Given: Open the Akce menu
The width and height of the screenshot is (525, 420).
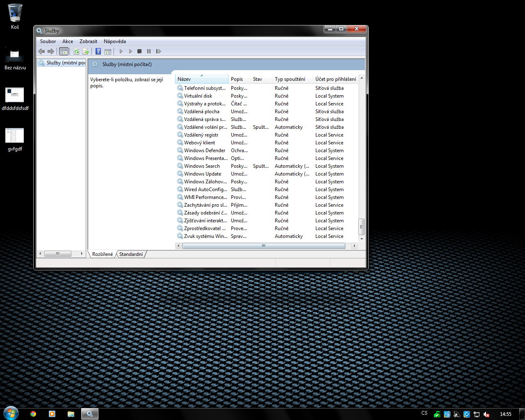Looking at the screenshot, I should tap(68, 41).
